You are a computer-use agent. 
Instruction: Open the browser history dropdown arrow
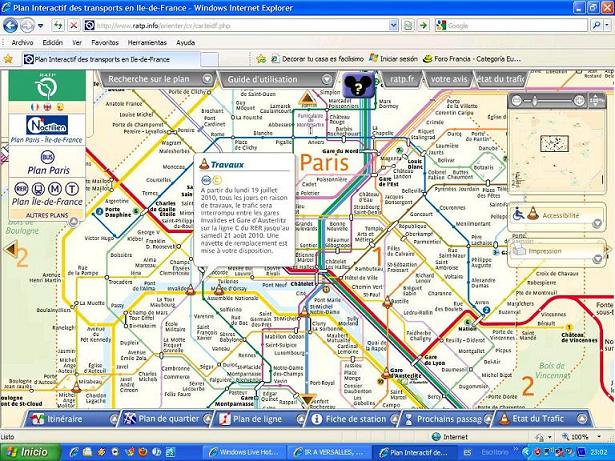[40, 26]
